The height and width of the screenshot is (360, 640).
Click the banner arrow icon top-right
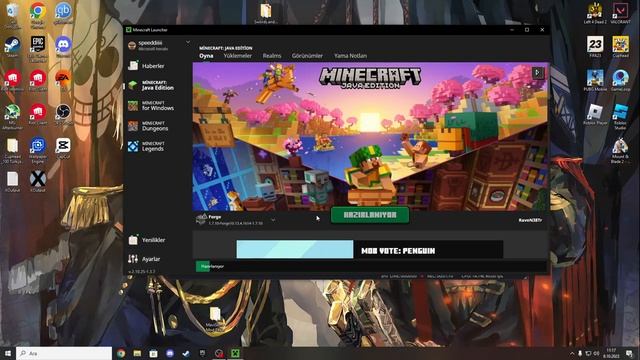pyautogui.click(x=537, y=73)
